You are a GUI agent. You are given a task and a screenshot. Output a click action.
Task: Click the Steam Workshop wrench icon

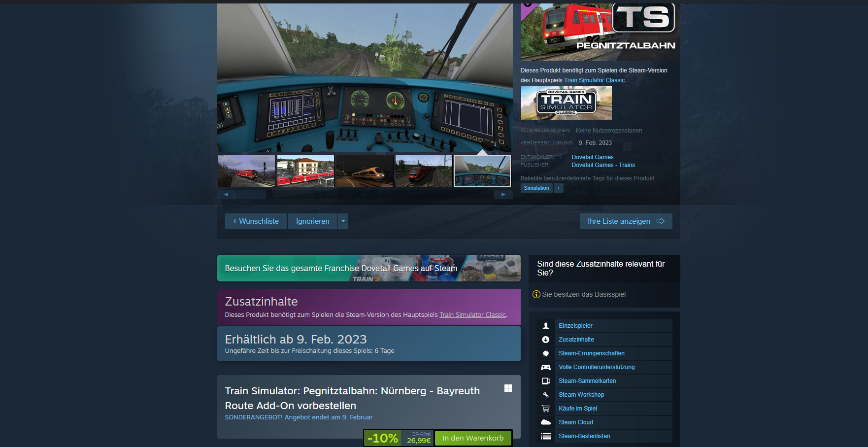coord(545,395)
